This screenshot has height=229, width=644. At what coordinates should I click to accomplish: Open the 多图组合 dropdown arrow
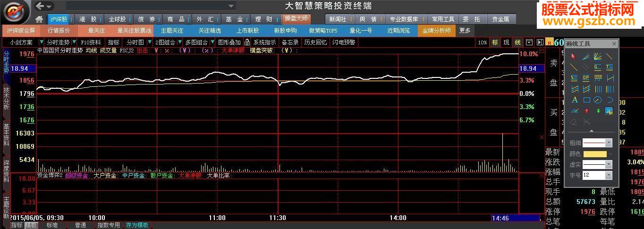point(212,42)
